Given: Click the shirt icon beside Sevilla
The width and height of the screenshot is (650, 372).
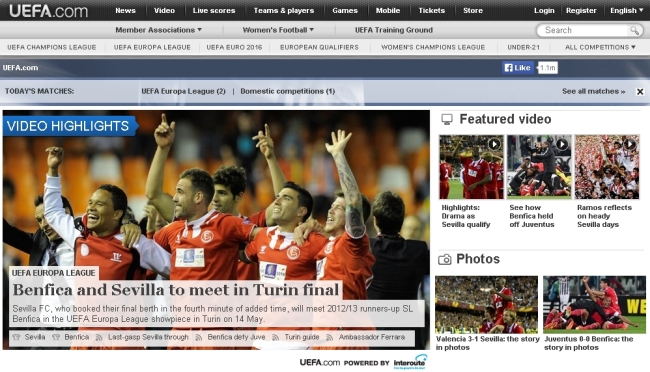Looking at the screenshot, I should 16,337.
